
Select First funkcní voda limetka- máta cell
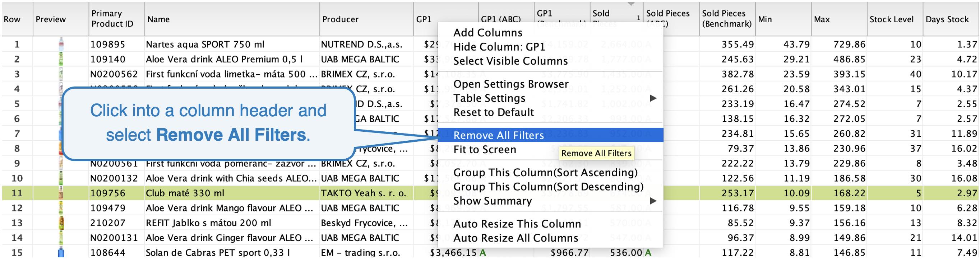click(x=231, y=74)
